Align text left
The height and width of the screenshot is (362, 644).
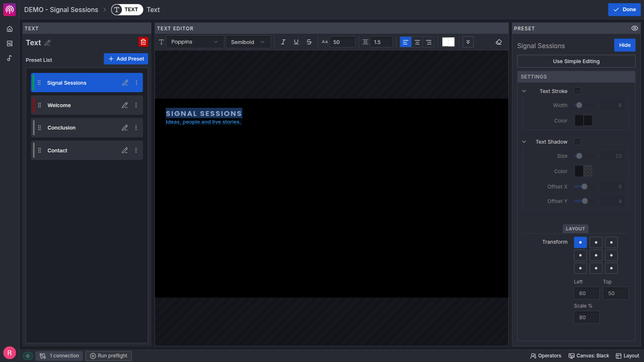point(405,42)
